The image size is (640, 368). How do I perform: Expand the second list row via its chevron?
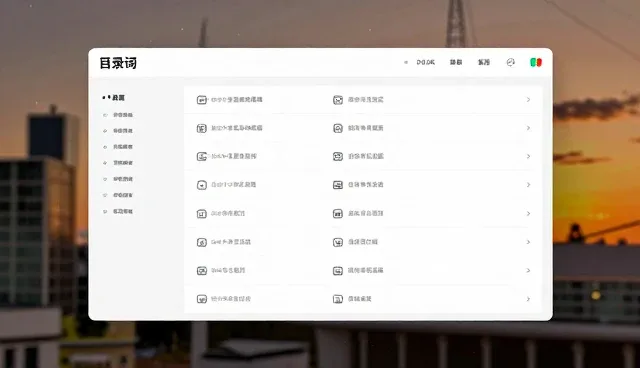(x=528, y=128)
